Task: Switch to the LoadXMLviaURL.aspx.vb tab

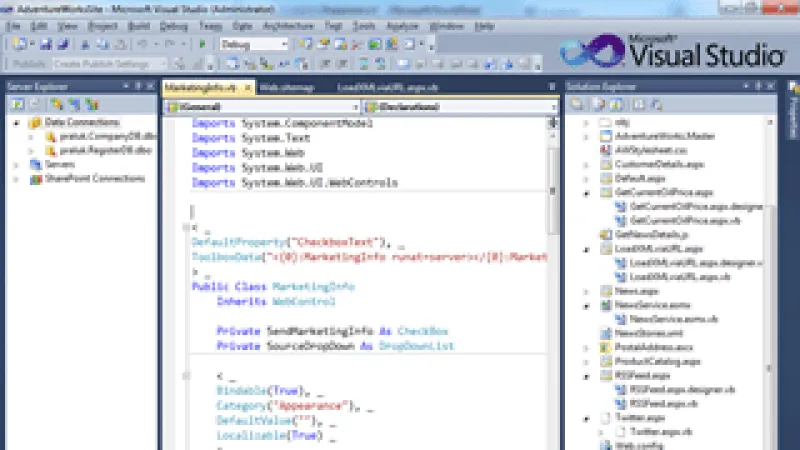Action: pos(388,88)
